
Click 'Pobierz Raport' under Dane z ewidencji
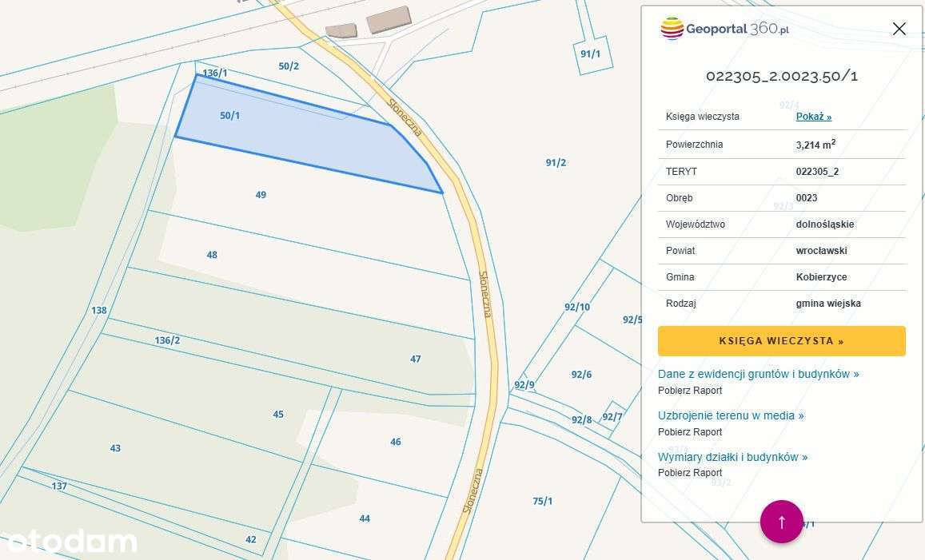tap(690, 390)
